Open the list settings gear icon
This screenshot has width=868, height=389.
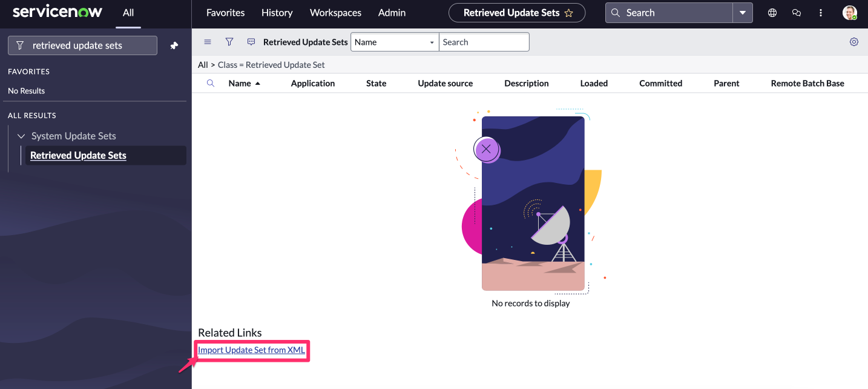click(854, 42)
